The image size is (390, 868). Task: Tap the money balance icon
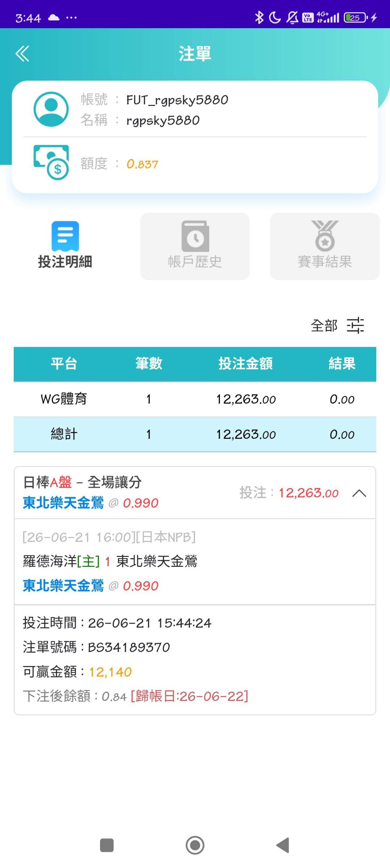click(x=51, y=162)
